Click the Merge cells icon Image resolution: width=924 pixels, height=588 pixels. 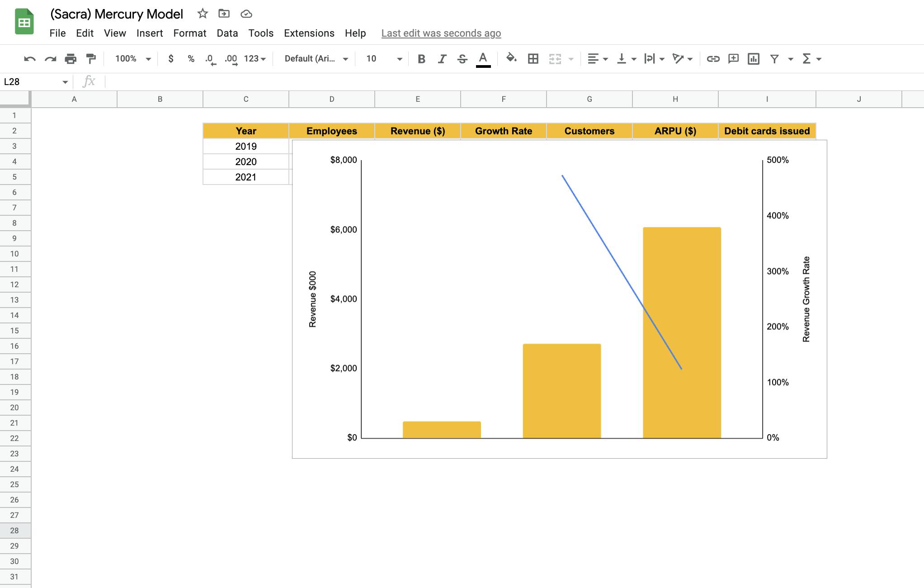pos(555,59)
